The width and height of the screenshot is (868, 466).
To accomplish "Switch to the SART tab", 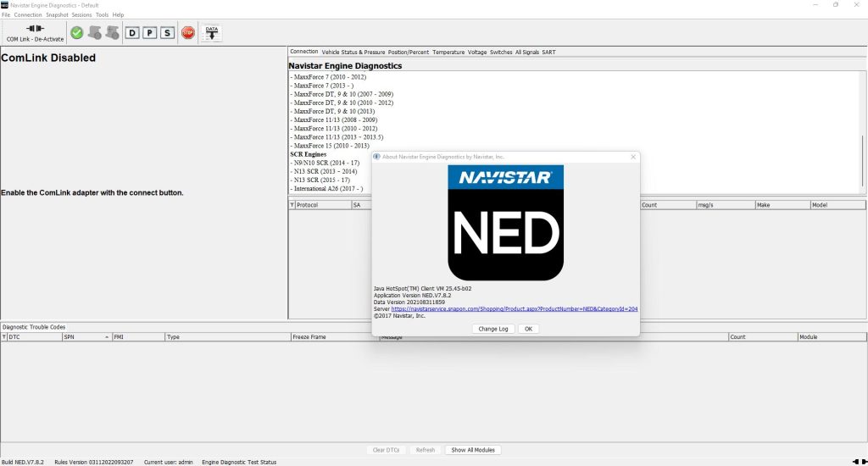I will point(548,52).
